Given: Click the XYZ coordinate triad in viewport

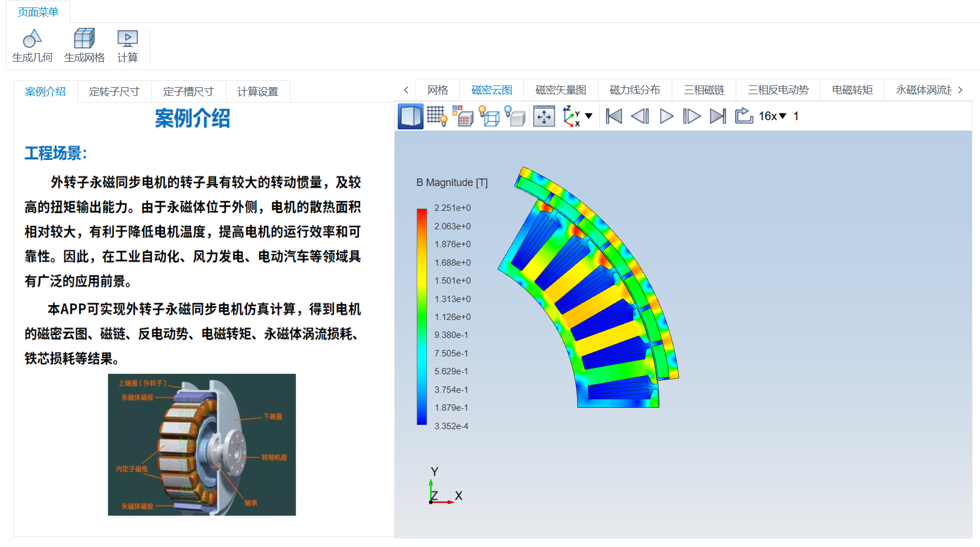Looking at the screenshot, I should 444,486.
